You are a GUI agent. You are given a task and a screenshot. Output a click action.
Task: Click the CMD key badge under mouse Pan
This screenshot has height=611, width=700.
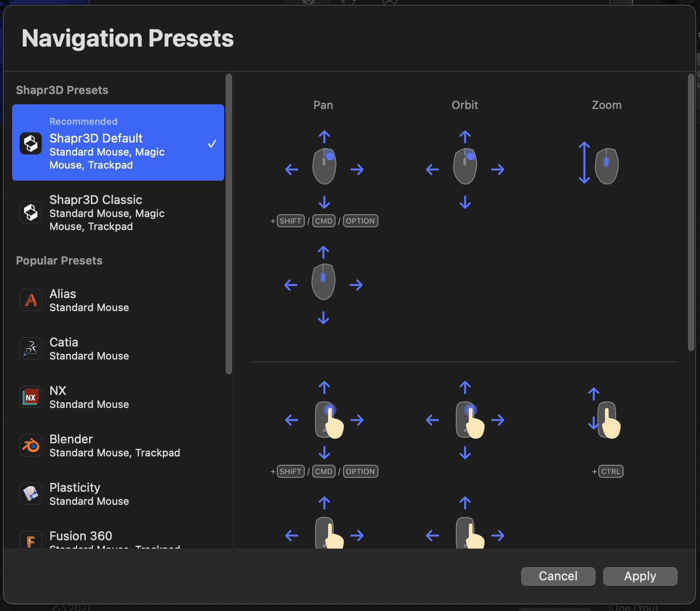click(324, 221)
